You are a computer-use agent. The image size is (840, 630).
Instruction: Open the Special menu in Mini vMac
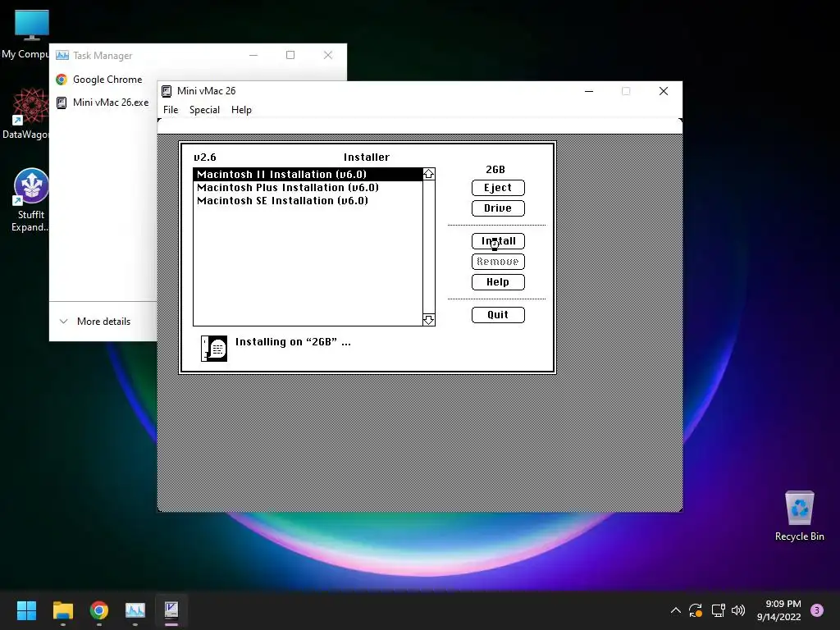point(204,110)
